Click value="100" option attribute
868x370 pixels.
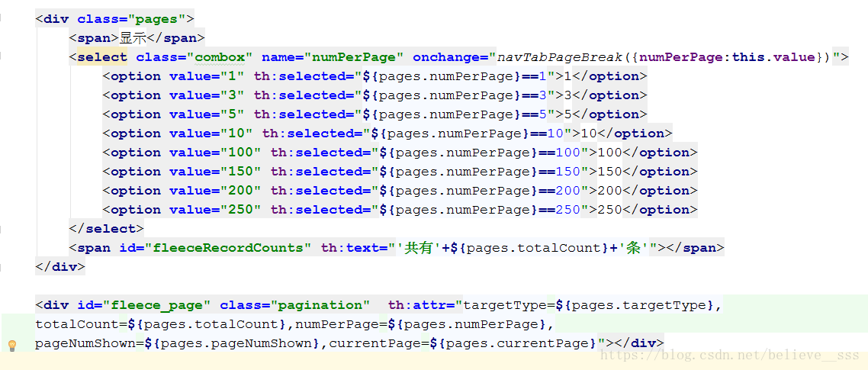coord(215,153)
